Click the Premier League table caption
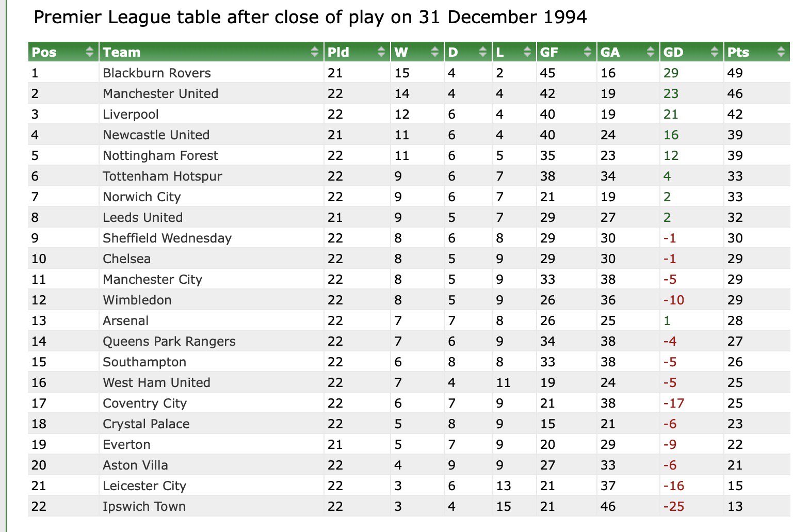This screenshot has width=809, height=532. pos(310,18)
